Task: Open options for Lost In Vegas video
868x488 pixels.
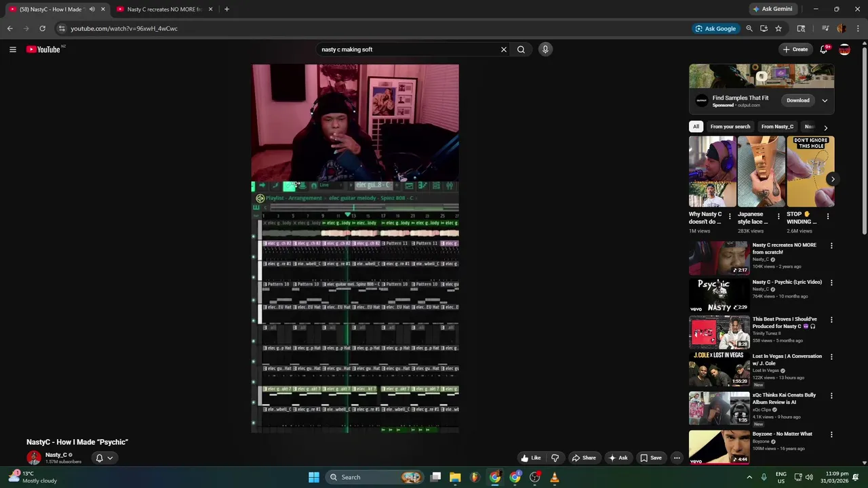Action: pyautogui.click(x=831, y=357)
